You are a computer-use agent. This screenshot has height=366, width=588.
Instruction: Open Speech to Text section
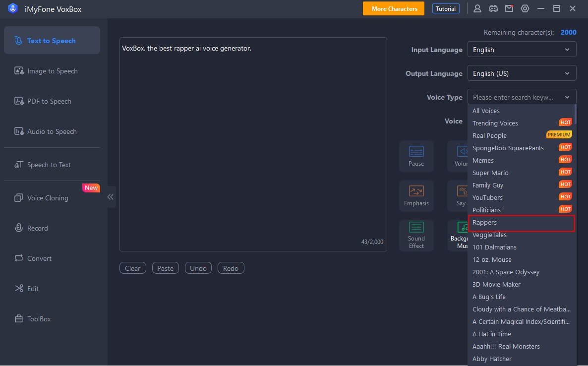point(52,165)
